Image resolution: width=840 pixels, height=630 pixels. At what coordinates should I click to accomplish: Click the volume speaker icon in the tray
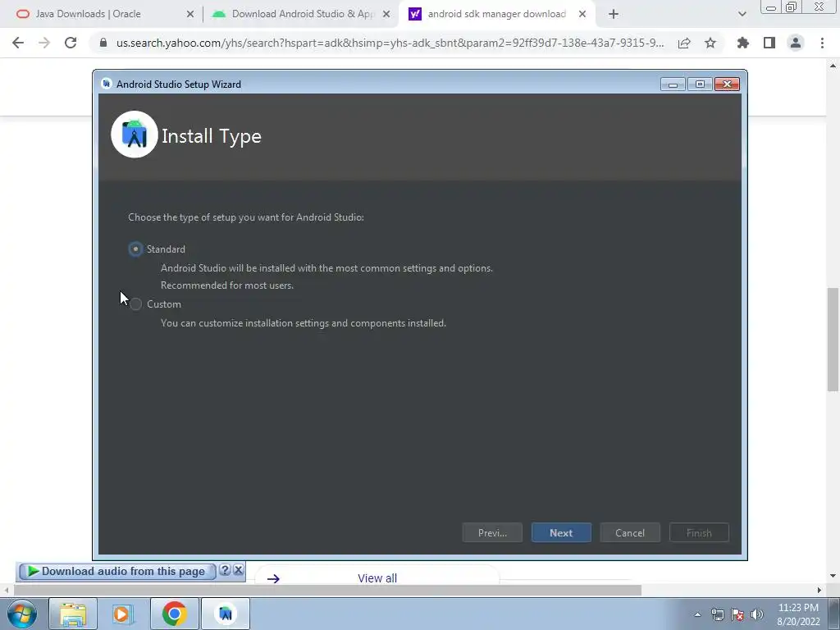757,615
